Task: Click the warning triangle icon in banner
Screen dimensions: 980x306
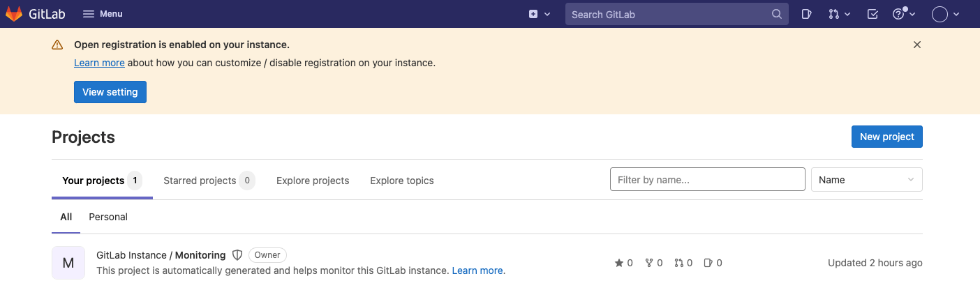Action: 57,45
